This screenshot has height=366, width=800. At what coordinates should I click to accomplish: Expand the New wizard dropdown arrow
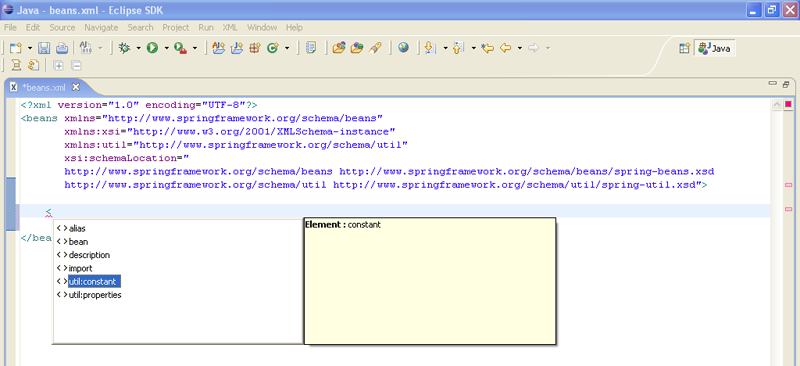coord(30,48)
